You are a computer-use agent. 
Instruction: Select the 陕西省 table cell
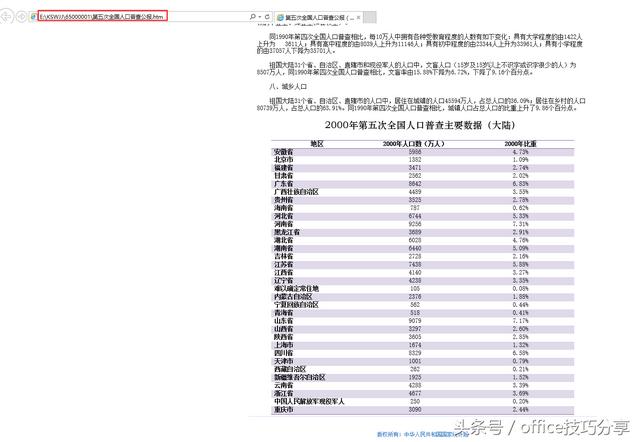click(x=283, y=337)
